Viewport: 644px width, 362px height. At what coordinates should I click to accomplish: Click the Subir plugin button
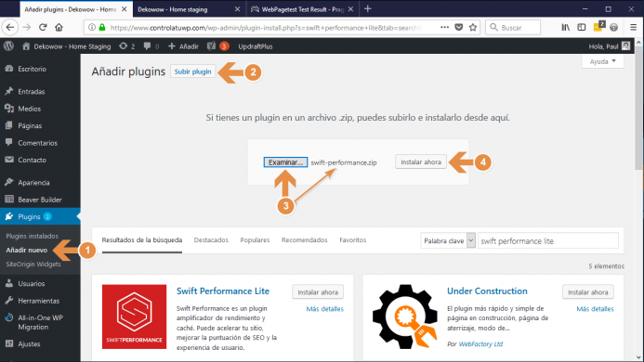(192, 71)
